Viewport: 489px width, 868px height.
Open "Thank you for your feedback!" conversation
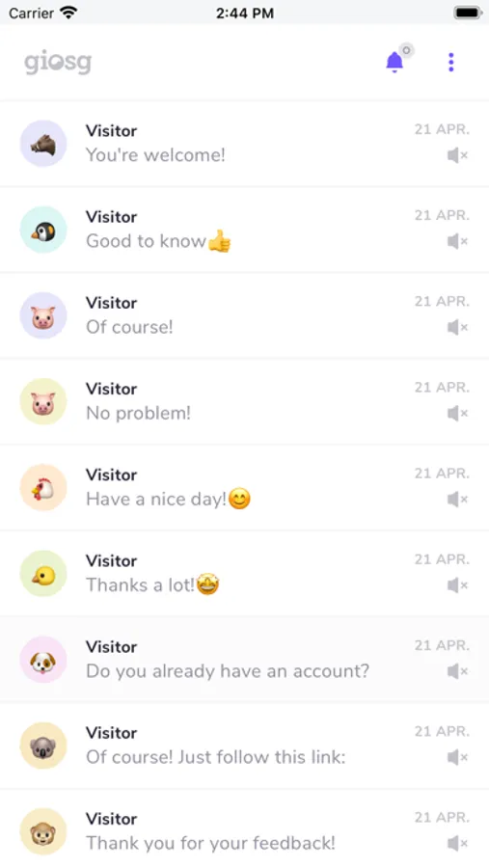[x=244, y=829]
